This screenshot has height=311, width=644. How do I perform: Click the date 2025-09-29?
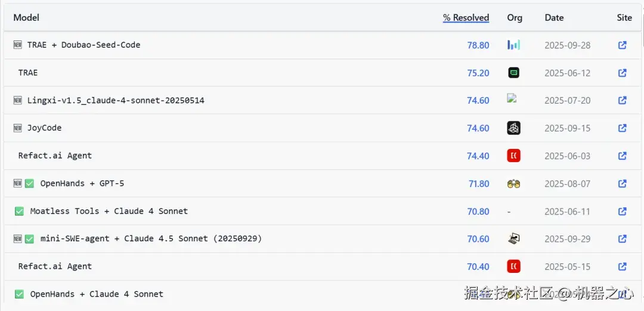pos(567,239)
